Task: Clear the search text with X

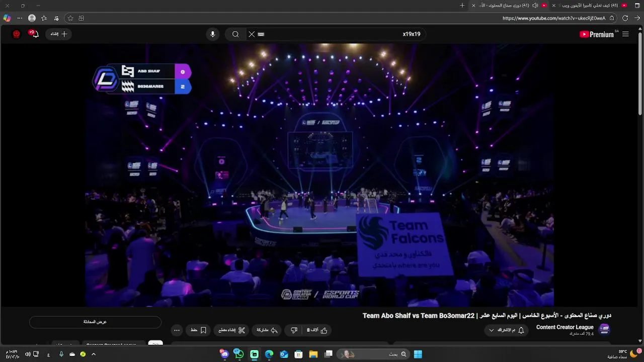Action: click(x=252, y=34)
